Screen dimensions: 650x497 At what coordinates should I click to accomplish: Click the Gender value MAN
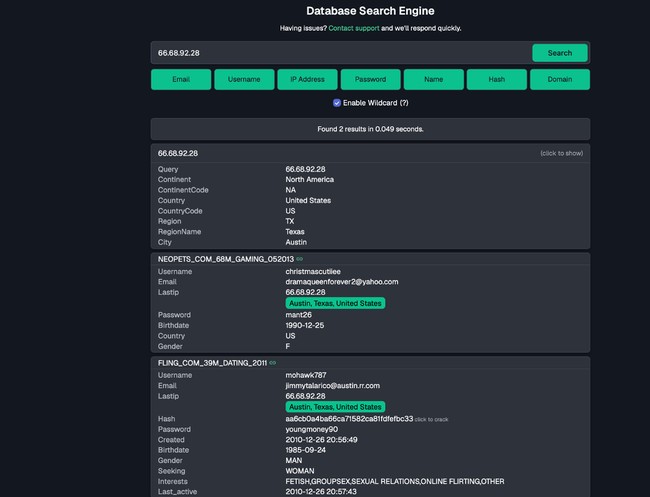(x=293, y=461)
